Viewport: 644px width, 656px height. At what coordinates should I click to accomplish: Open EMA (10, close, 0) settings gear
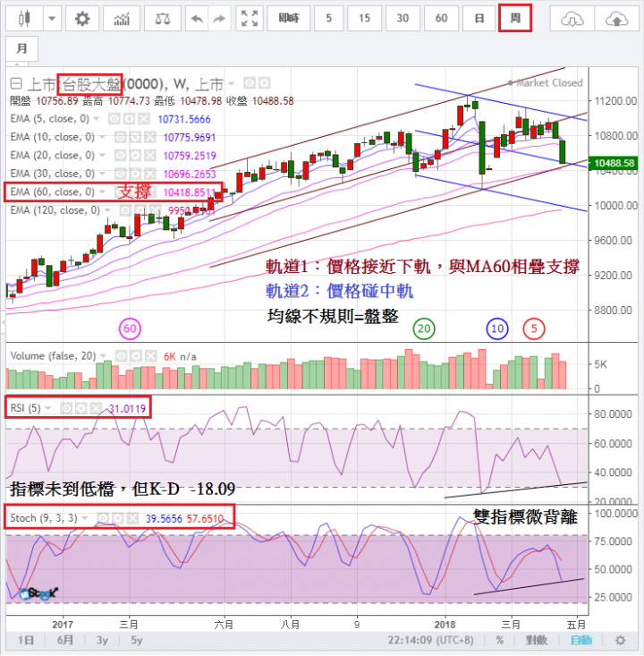135,137
